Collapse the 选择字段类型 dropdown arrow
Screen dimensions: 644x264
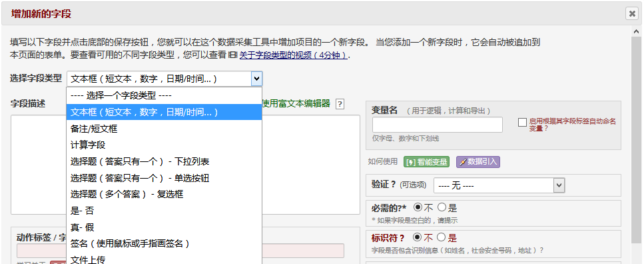256,78
